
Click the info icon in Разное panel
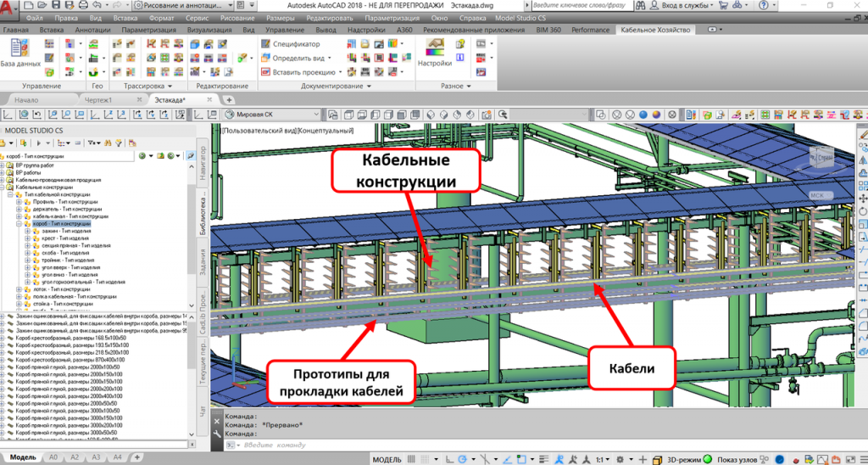pyautogui.click(x=459, y=57)
